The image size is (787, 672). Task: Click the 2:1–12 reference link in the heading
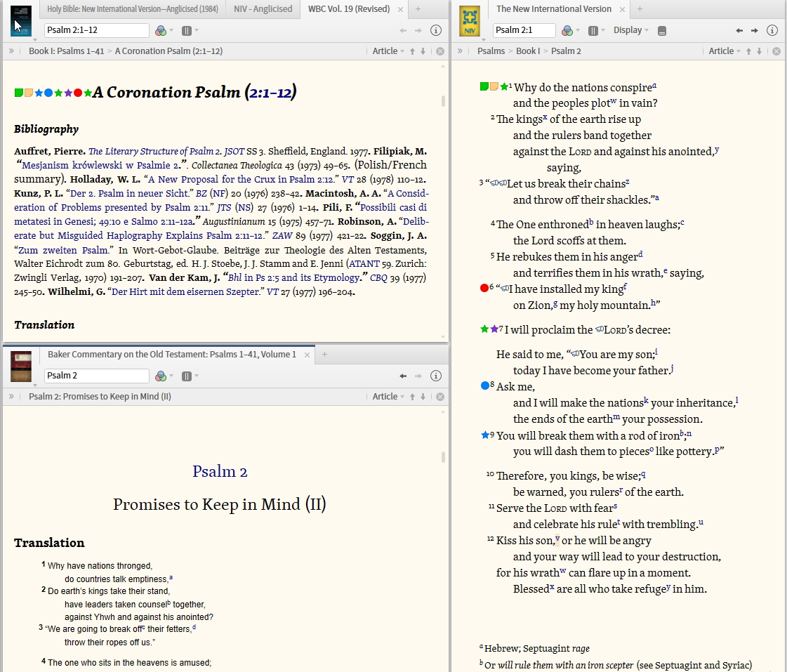(x=270, y=93)
